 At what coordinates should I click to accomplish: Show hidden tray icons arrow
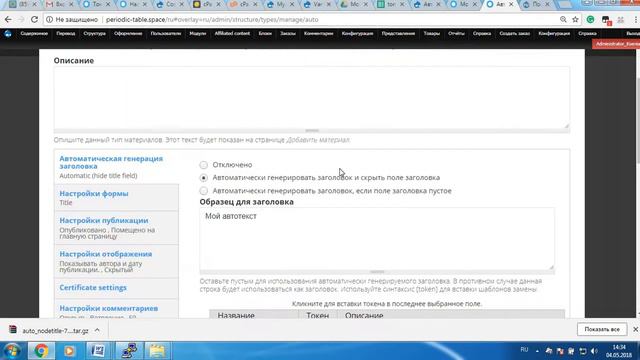(x=537, y=351)
